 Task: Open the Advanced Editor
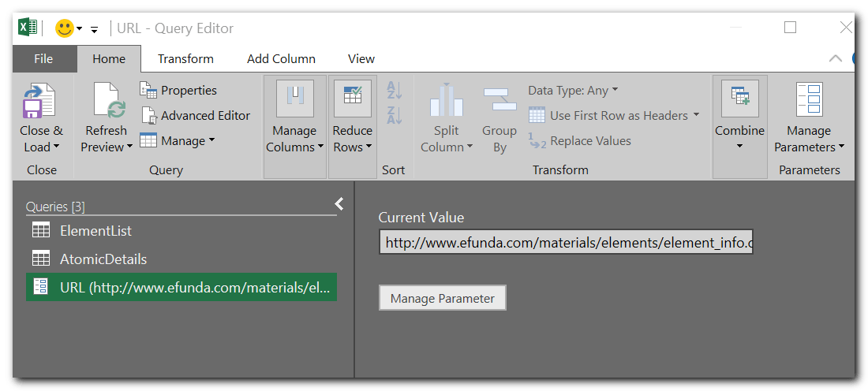pos(195,116)
